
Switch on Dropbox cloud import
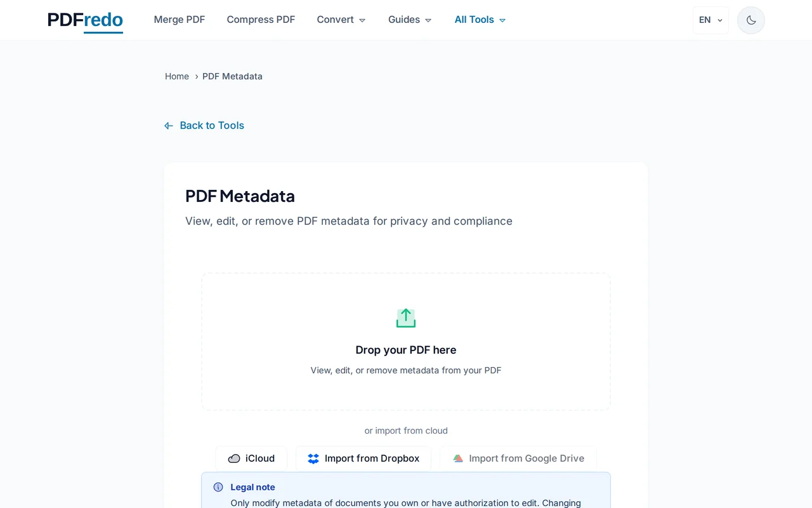[x=363, y=458]
